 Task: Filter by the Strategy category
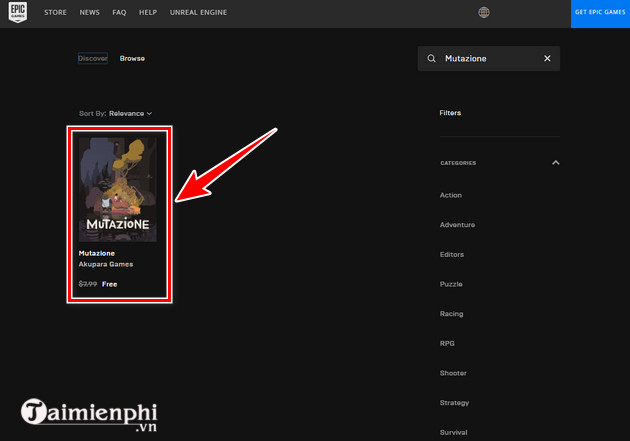(454, 403)
